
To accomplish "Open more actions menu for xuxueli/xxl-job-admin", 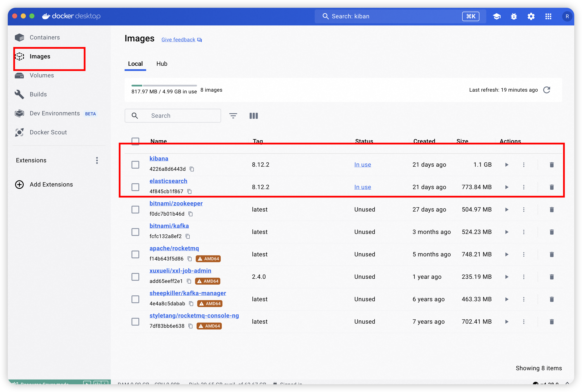I will click(524, 277).
